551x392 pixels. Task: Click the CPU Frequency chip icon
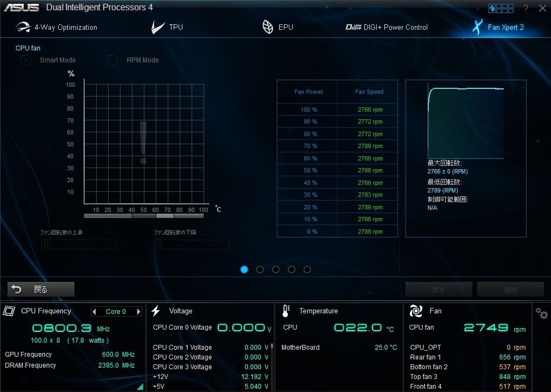coord(9,311)
